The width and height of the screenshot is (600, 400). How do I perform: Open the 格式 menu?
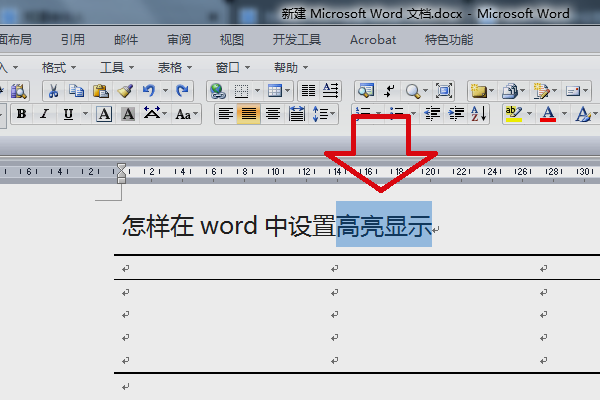pos(59,68)
